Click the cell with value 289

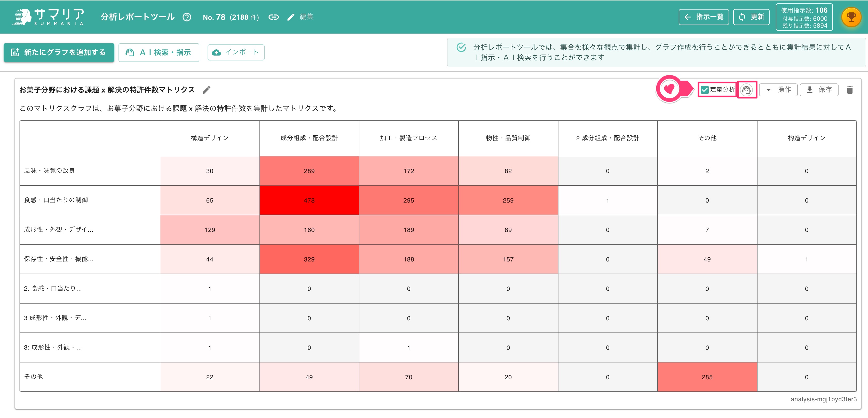[x=309, y=171]
